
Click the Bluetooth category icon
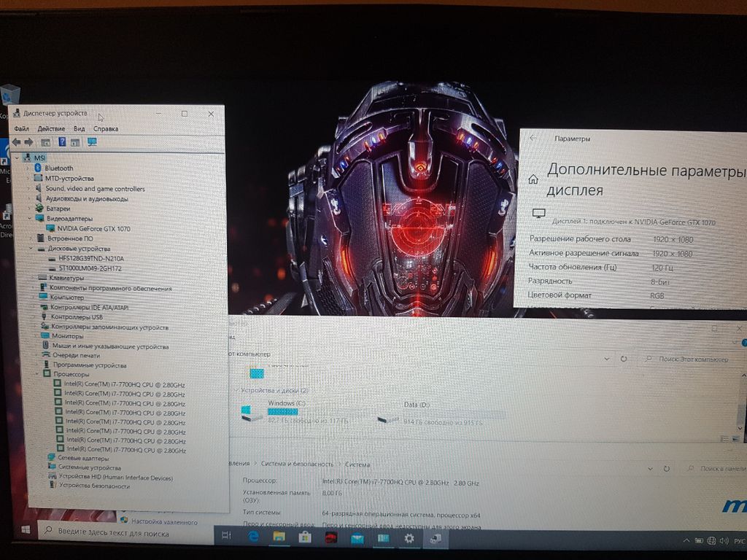coord(38,168)
